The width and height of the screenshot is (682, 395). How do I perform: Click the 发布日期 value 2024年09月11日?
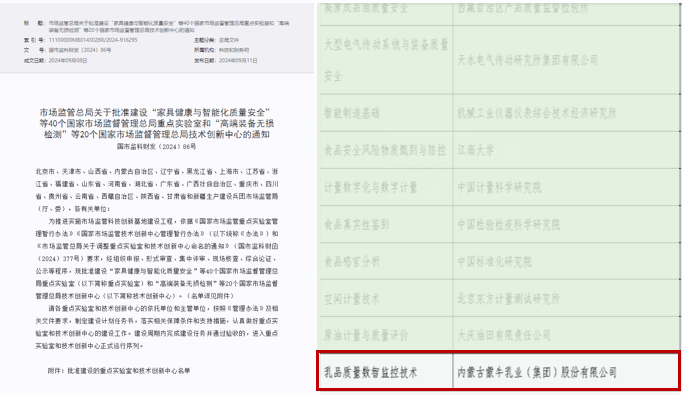point(238,60)
